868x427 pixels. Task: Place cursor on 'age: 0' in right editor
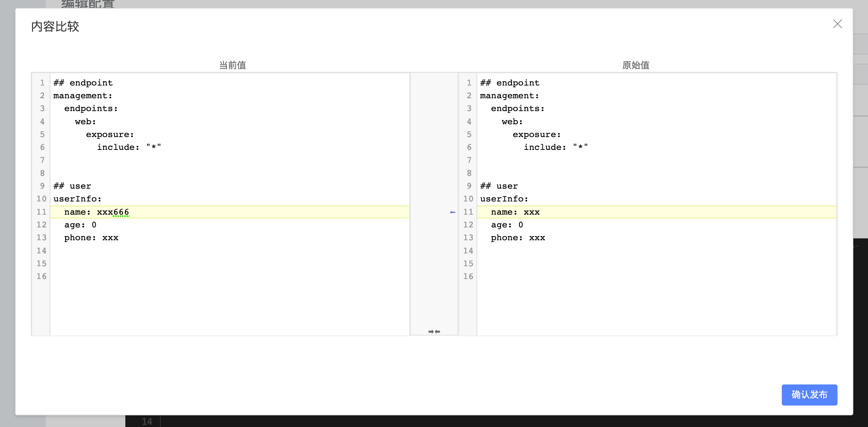(x=507, y=225)
